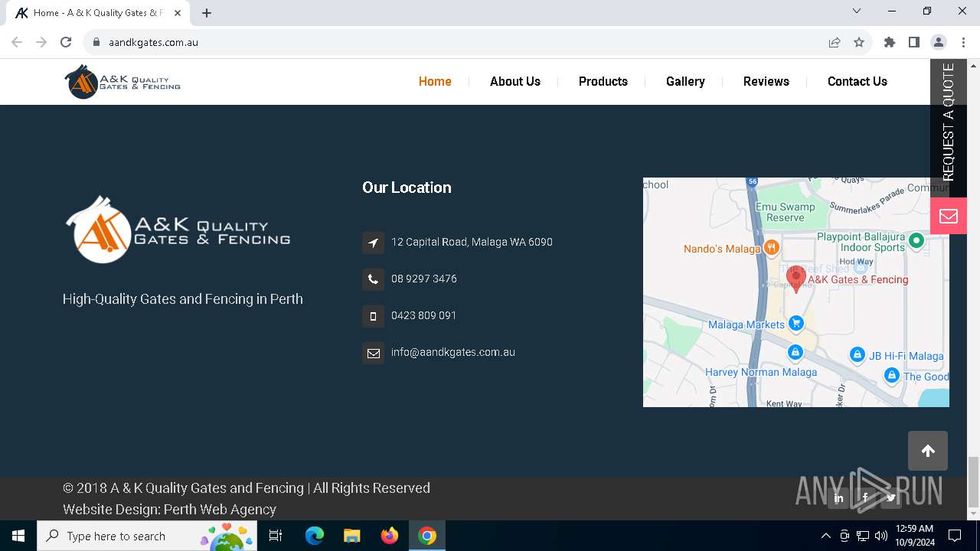Click Harvey Norman Malaga label on map

click(761, 372)
